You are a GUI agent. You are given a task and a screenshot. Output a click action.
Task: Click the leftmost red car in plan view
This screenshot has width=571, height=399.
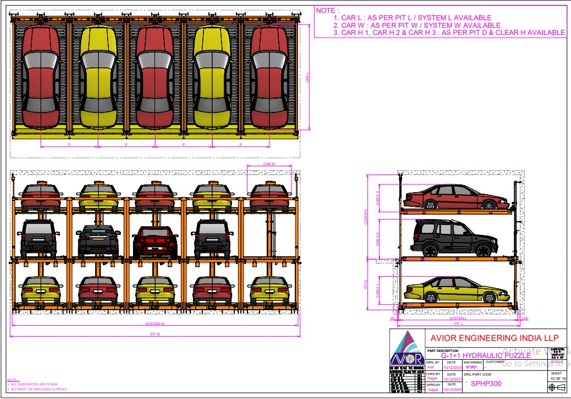tap(41, 78)
